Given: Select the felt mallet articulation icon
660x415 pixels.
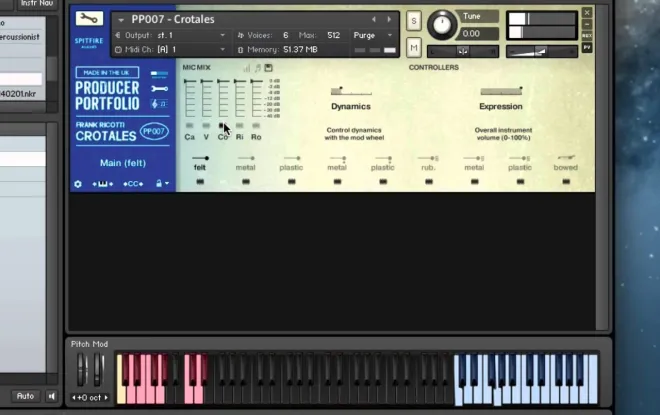Looking at the screenshot, I should [200, 158].
